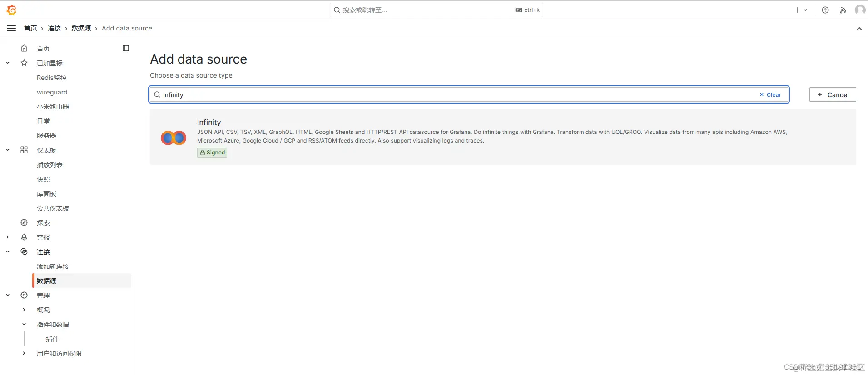Click the Signed badge on Infinity

pyautogui.click(x=212, y=153)
